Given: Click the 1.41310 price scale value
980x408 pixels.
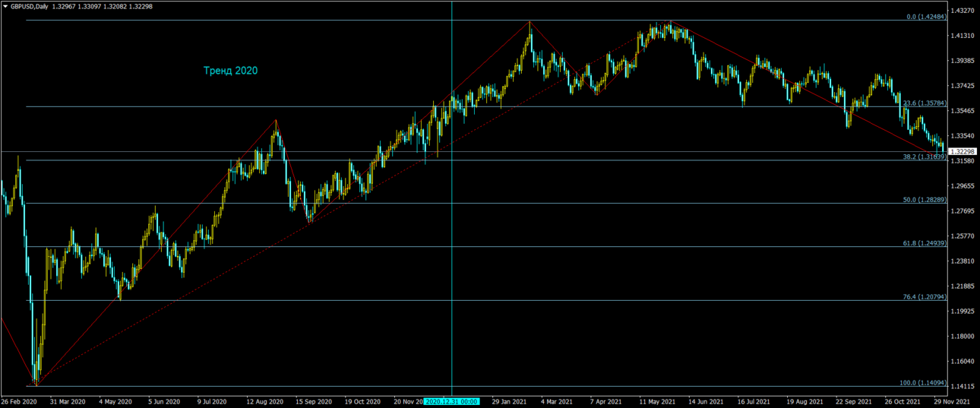Looking at the screenshot, I should [x=963, y=36].
